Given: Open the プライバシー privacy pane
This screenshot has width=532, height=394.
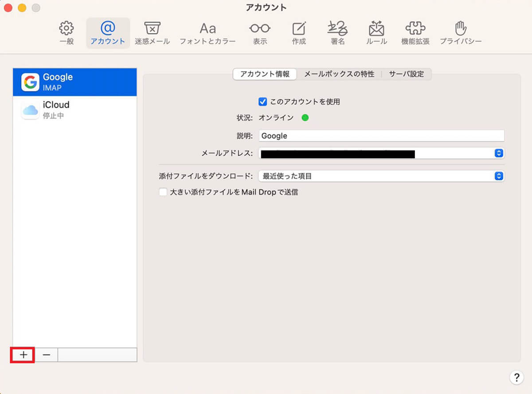Looking at the screenshot, I should (x=461, y=33).
